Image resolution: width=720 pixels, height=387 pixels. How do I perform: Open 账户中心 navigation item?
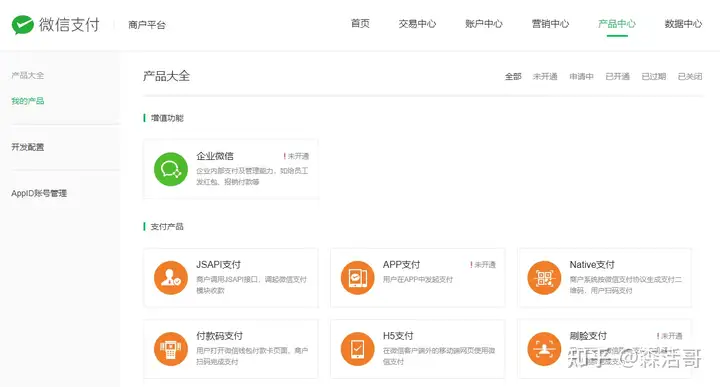coord(484,24)
